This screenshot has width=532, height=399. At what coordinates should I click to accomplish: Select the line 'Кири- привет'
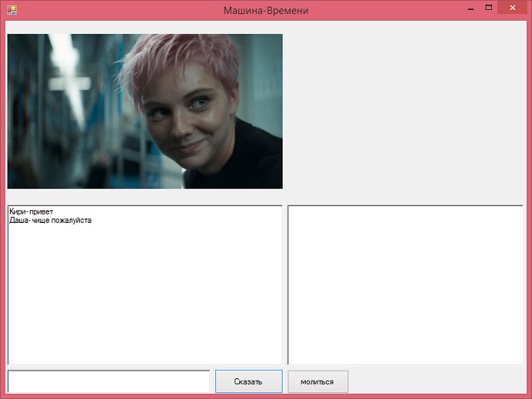(32, 212)
